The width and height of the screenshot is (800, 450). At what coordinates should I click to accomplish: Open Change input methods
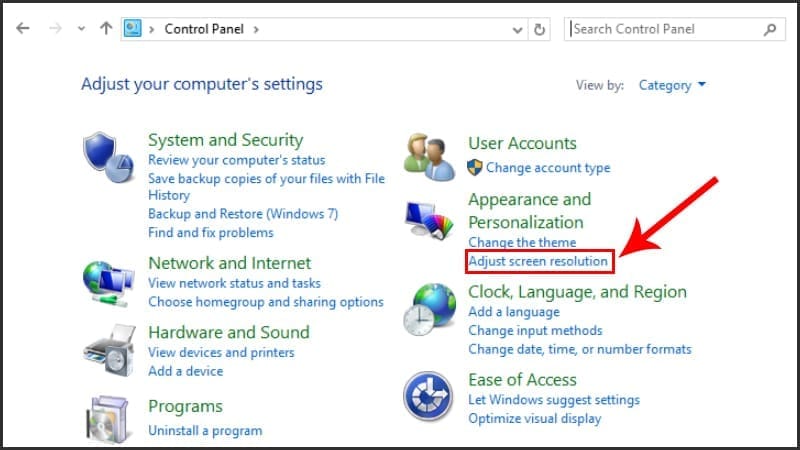(535, 331)
